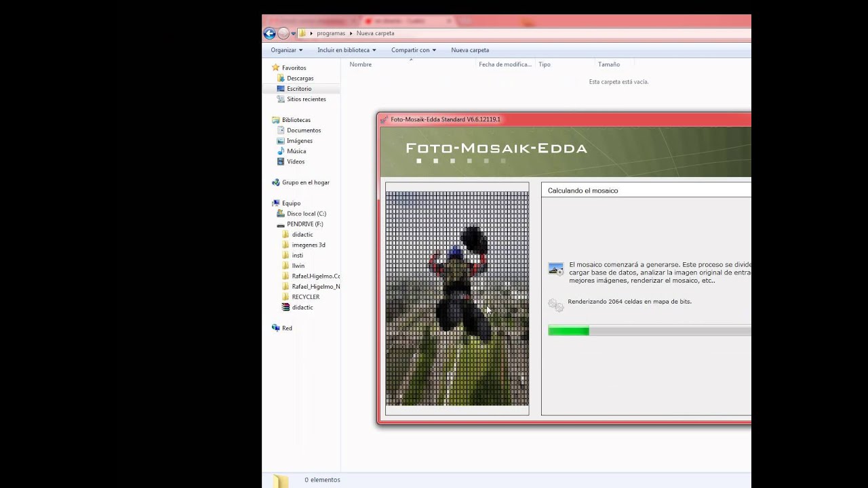Click the 'llwin' folder icon

point(285,266)
